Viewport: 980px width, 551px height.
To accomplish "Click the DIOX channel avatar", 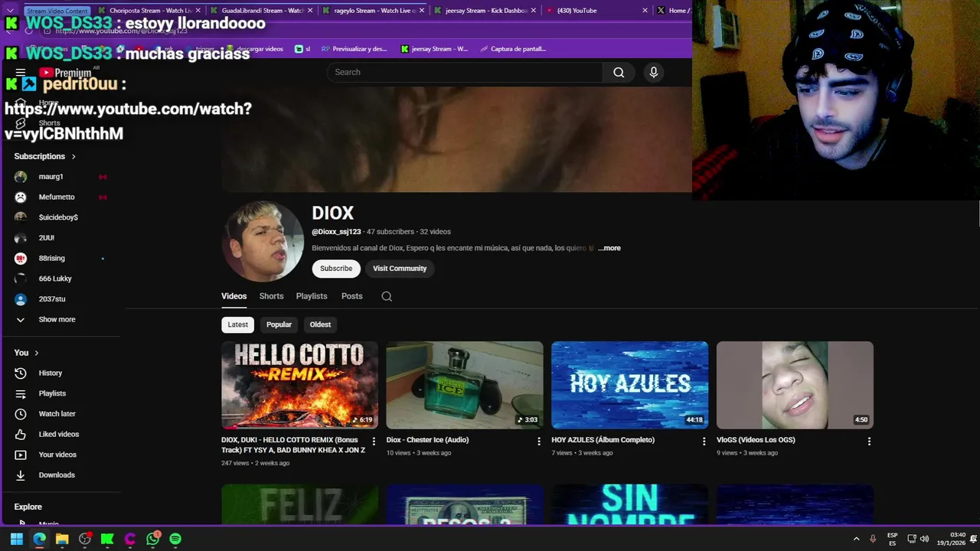I will [263, 242].
